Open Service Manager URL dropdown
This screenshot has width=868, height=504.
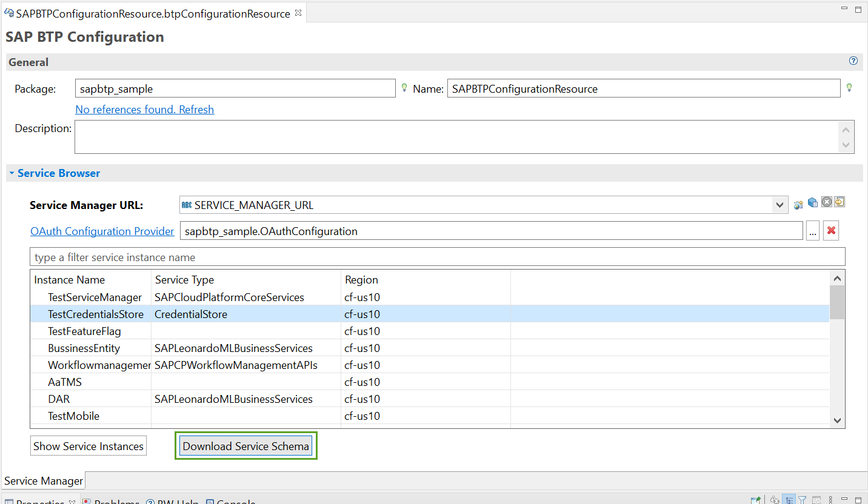pyautogui.click(x=780, y=205)
